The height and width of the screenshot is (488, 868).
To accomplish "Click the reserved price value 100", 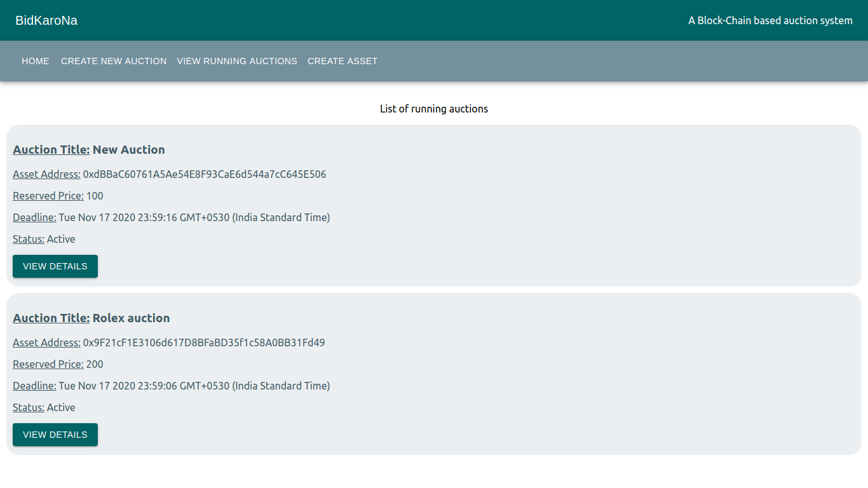I will tap(95, 196).
